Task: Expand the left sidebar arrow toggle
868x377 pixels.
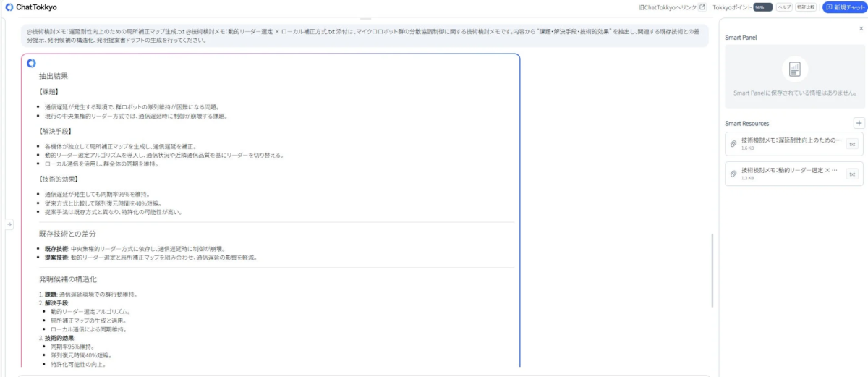Action: (x=9, y=225)
